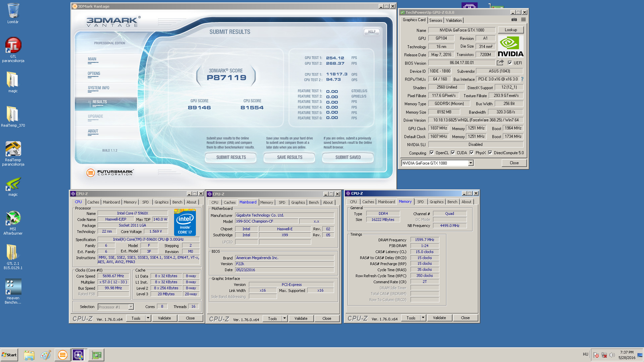Image resolution: width=644 pixels, height=362 pixels.
Task: Click the Bus Interface question mark icon
Action: 522,79
